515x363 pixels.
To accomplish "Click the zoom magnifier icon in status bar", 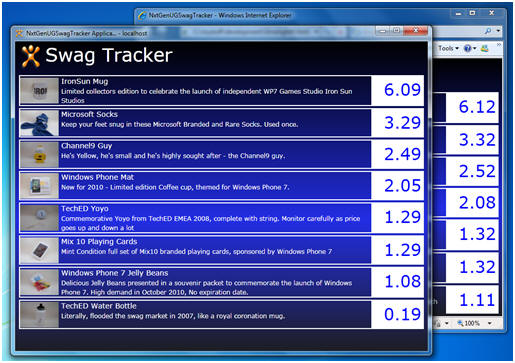I will click(461, 323).
